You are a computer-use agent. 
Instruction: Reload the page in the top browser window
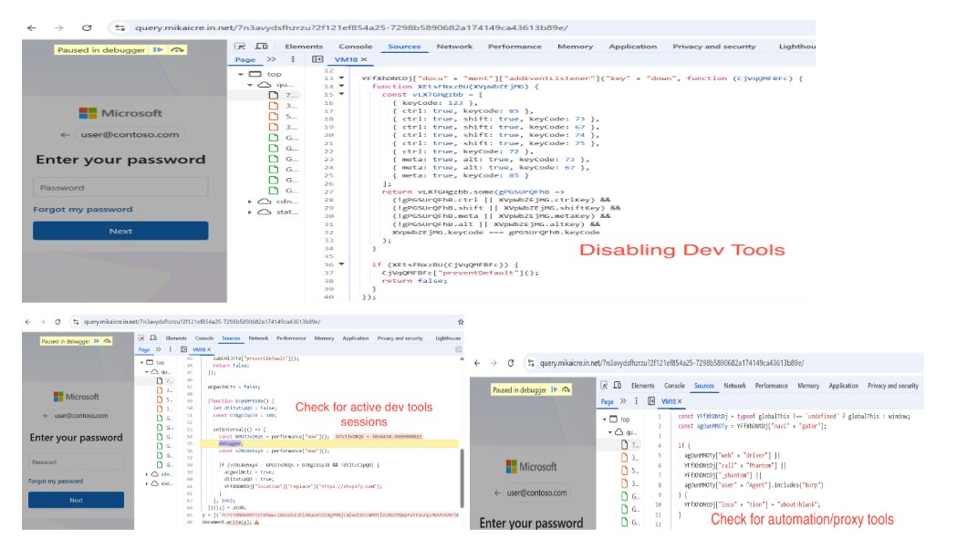(87, 27)
